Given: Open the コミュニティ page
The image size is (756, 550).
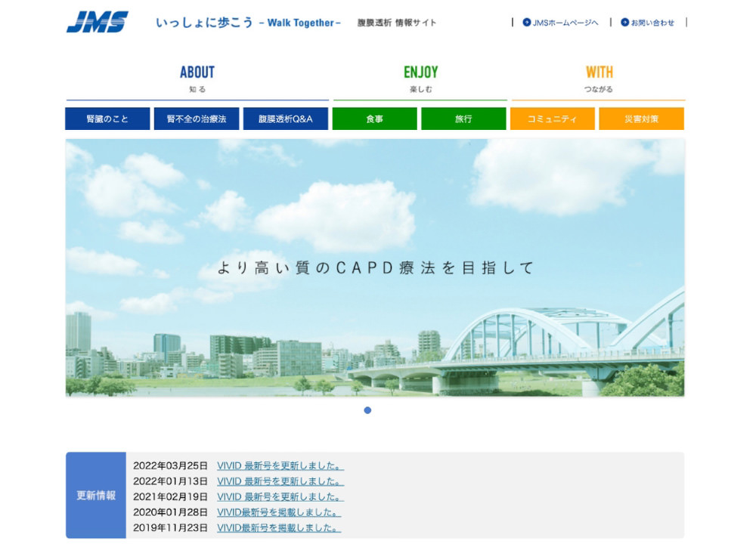Looking at the screenshot, I should click(553, 119).
